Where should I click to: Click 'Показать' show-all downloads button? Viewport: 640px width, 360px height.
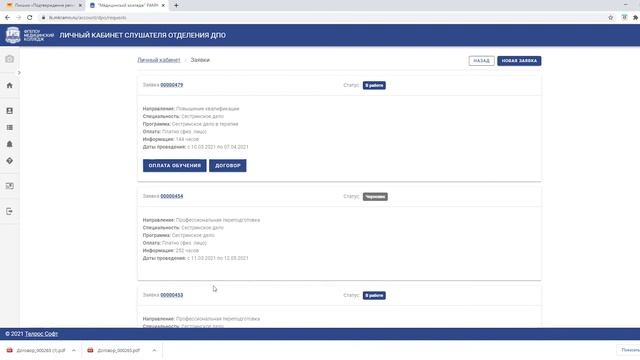pos(629,350)
